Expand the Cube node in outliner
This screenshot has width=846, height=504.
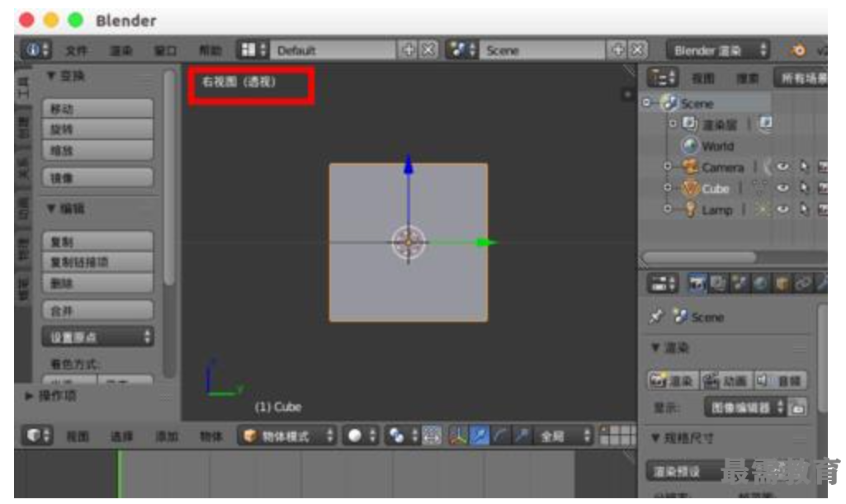tap(668, 187)
